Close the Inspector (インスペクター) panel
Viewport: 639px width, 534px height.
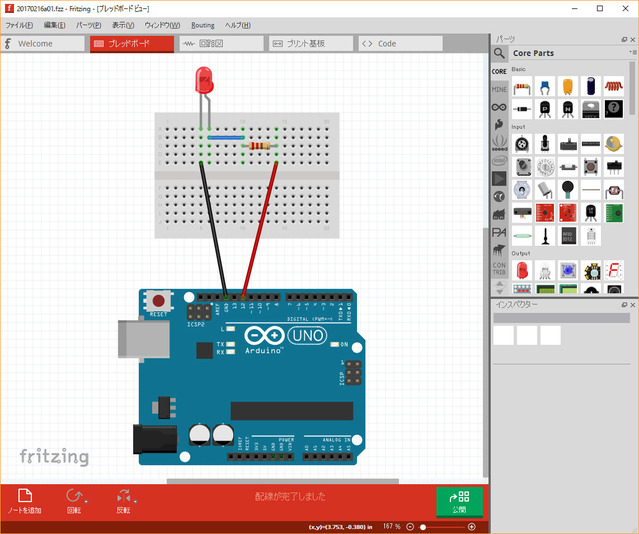point(633,305)
